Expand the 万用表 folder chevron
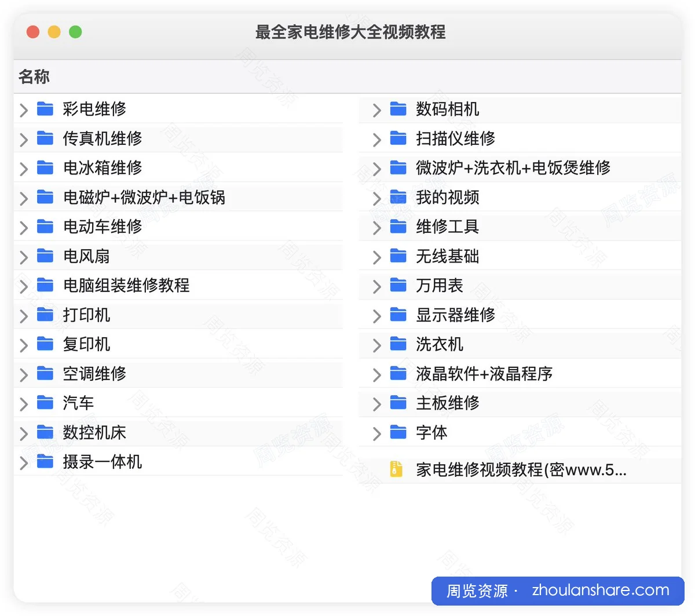695x616 pixels. tap(377, 286)
